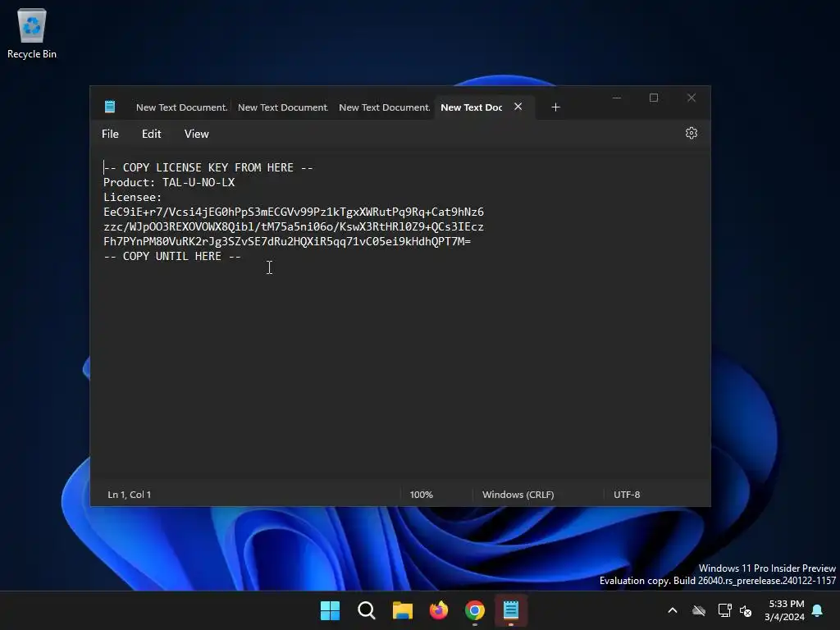Click the UTF-8 encoding indicator
This screenshot has width=840, height=630.
click(x=627, y=495)
